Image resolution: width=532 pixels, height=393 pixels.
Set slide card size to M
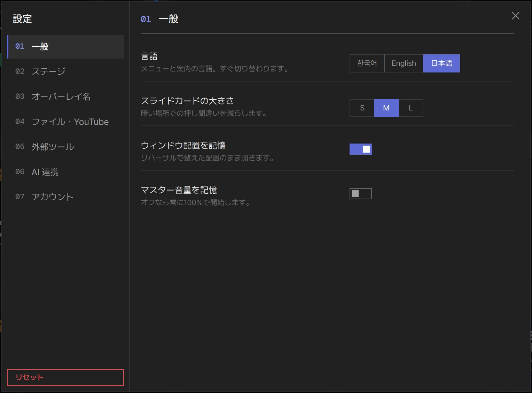click(386, 108)
